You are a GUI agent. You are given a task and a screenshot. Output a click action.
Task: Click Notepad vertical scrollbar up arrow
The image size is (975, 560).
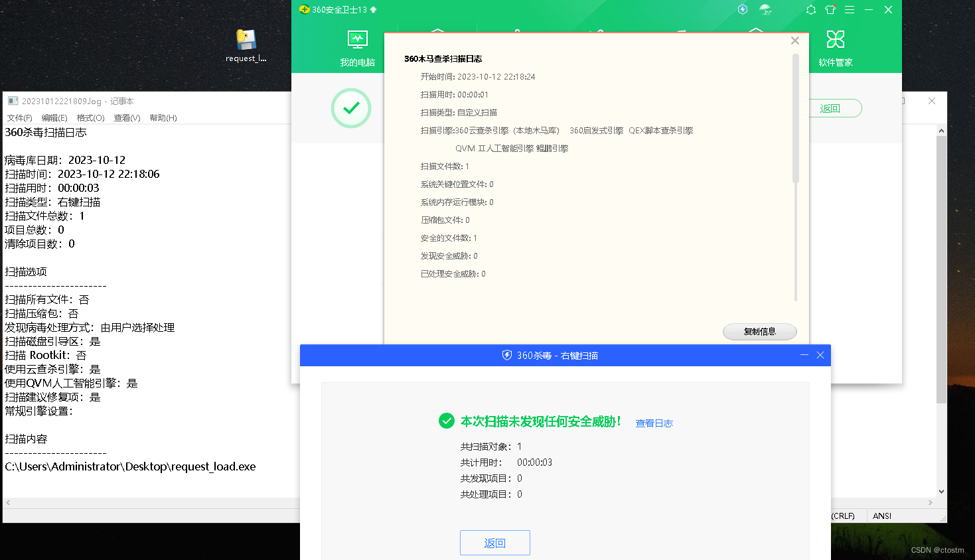pyautogui.click(x=941, y=131)
